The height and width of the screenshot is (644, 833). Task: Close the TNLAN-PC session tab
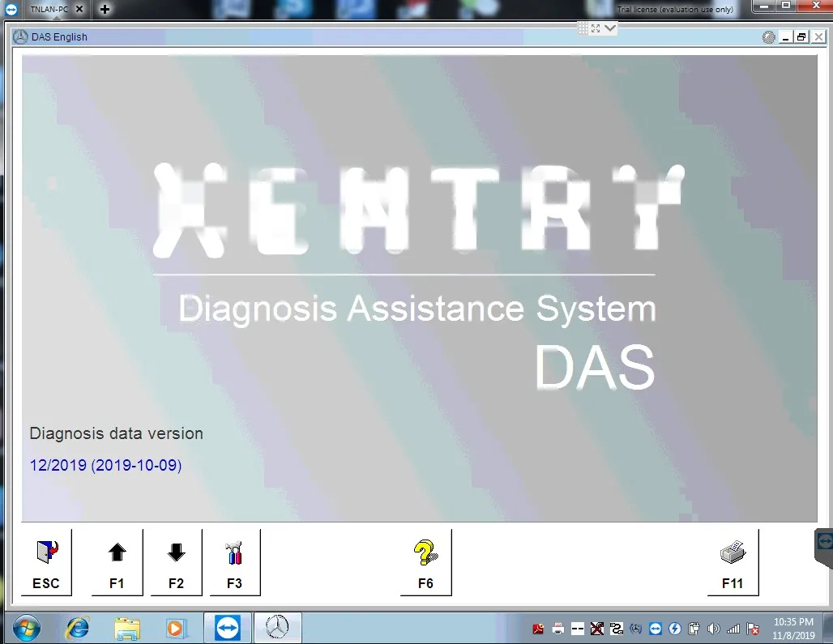[x=79, y=9]
